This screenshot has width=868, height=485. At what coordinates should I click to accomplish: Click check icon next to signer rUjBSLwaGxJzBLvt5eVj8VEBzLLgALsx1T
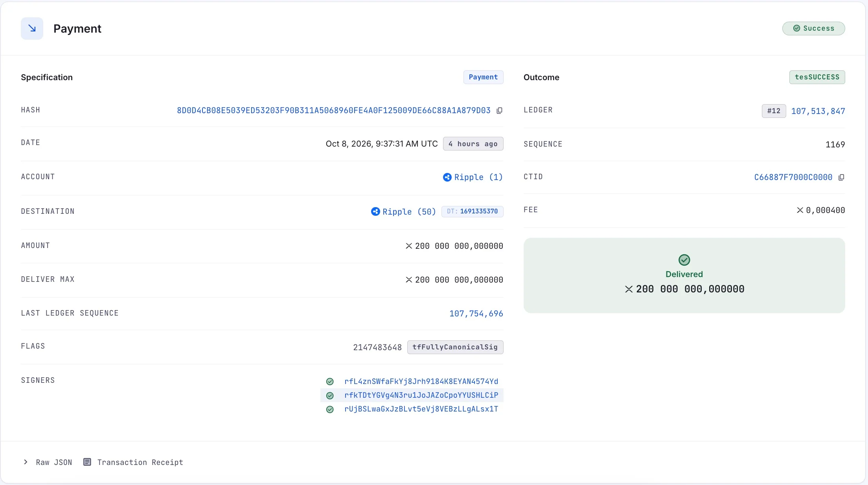click(330, 409)
